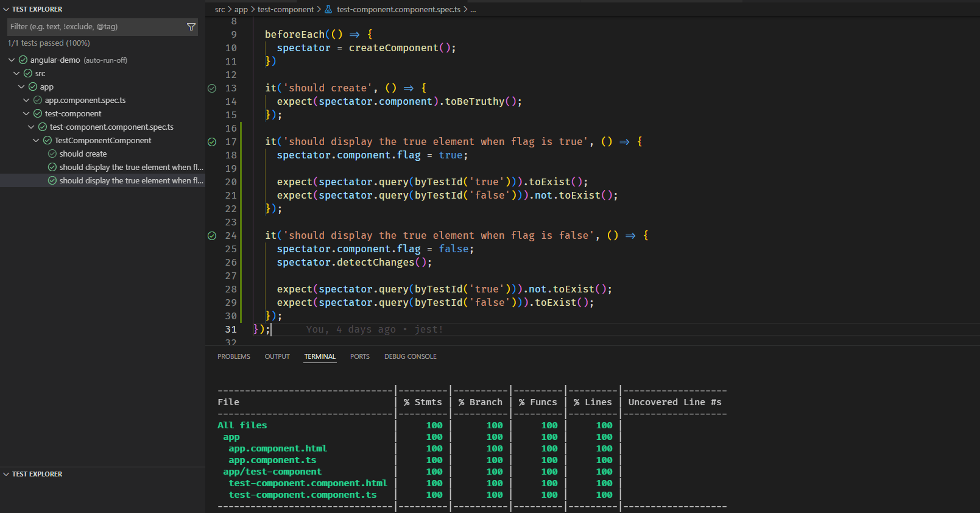Select the test-component.component.spec.ts tree item
The height and width of the screenshot is (513, 980).
[x=111, y=127]
